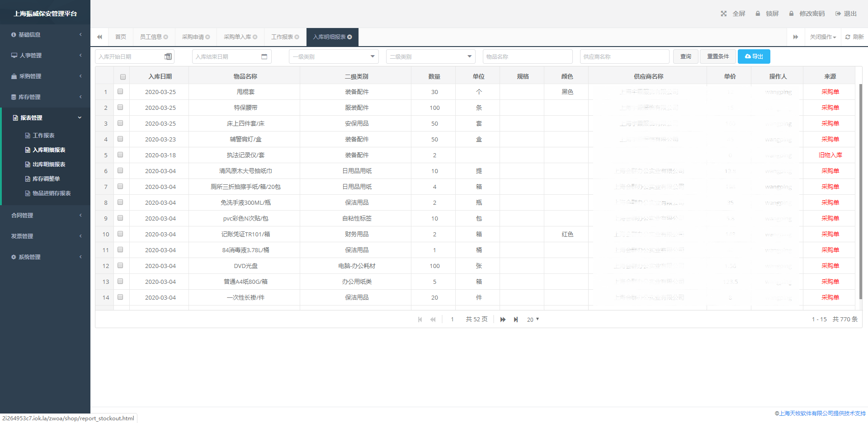Open 出库明细报表 in the sidebar
The height and width of the screenshot is (423, 868).
click(x=49, y=164)
